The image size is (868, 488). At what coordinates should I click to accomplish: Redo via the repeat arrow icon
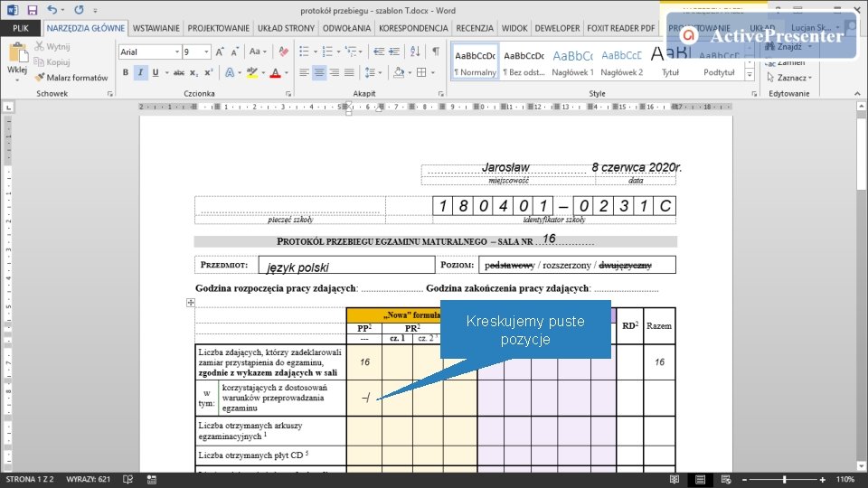(80, 10)
